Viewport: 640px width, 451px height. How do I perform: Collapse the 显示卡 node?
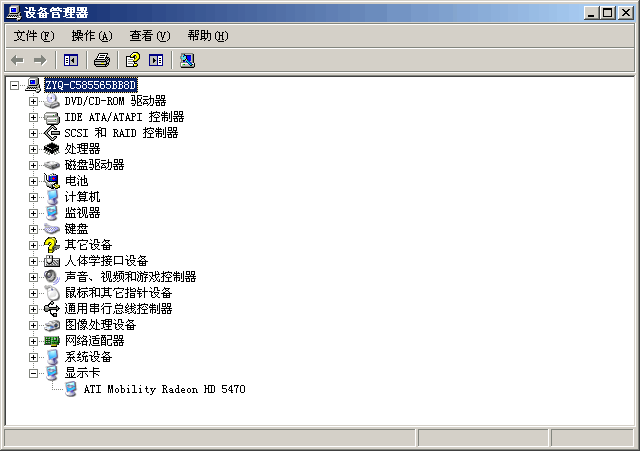tap(33, 373)
